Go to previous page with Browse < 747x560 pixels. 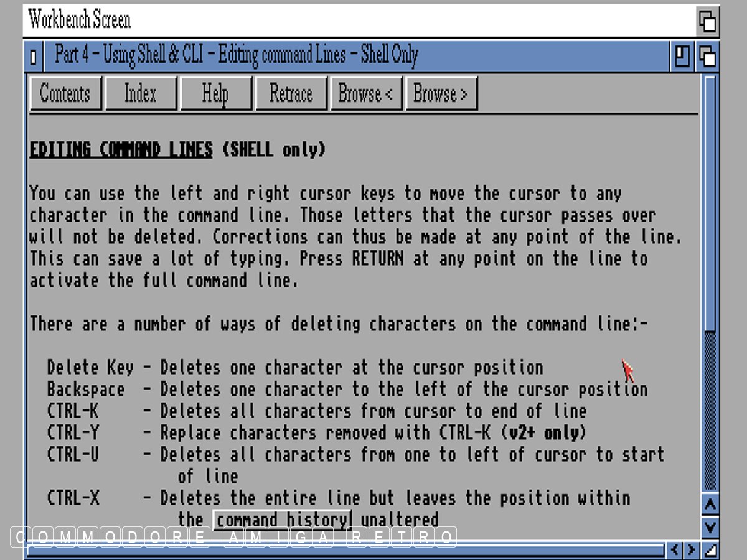[x=365, y=94]
